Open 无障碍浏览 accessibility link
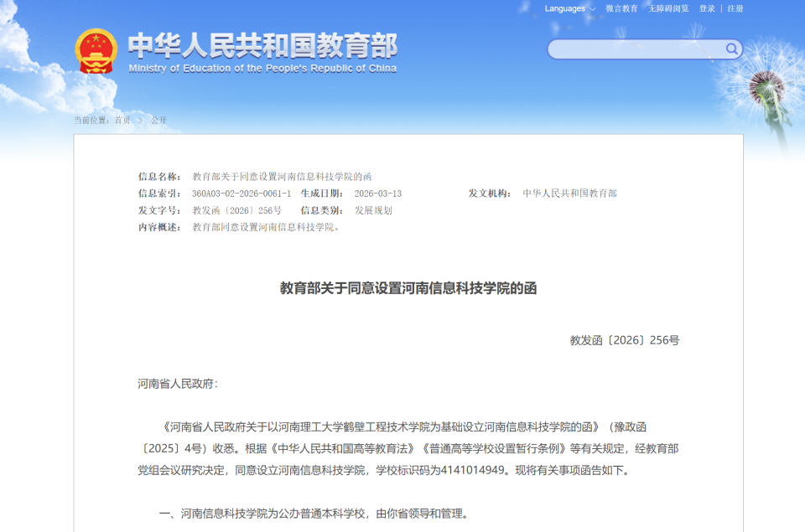 click(x=668, y=8)
